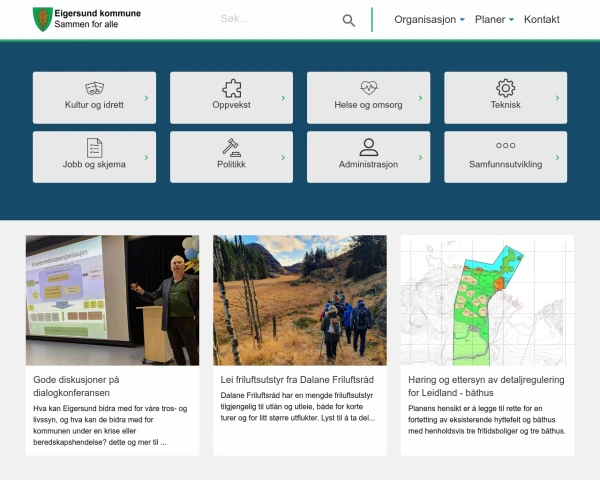Click the checklist Jobb og skjema icon

[94, 147]
